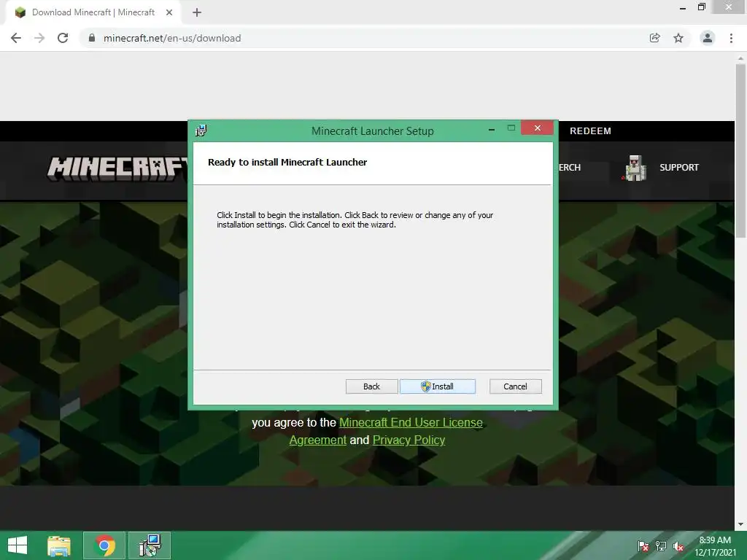The image size is (747, 560).
Task: Open the Windows Start menu
Action: tap(18, 545)
